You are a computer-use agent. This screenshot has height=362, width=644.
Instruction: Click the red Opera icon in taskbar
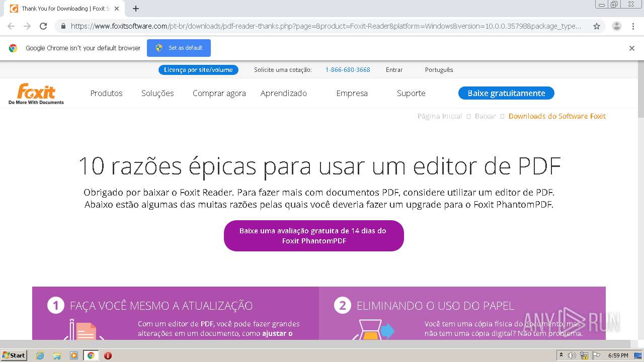[x=108, y=355]
